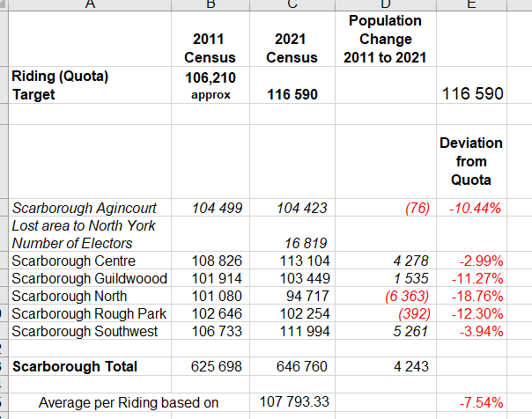The image size is (532, 419).
Task: Select the Scarborough Agincourt row label
Action: tap(85, 209)
